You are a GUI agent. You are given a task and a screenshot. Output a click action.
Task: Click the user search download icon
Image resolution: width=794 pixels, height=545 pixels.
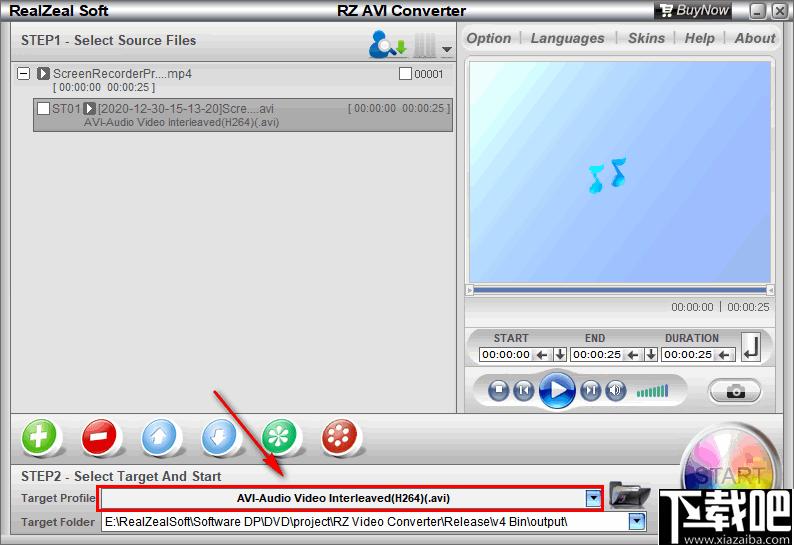(387, 45)
